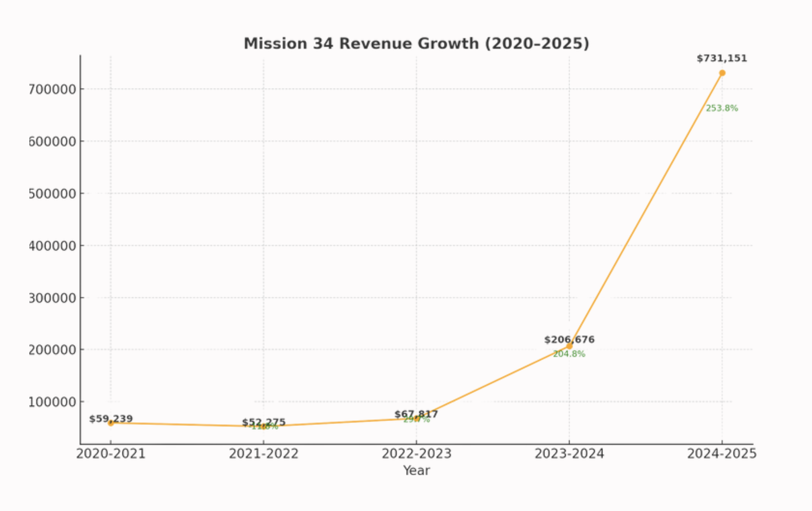
Task: Click the $52,275 data label
Action: coord(264,422)
